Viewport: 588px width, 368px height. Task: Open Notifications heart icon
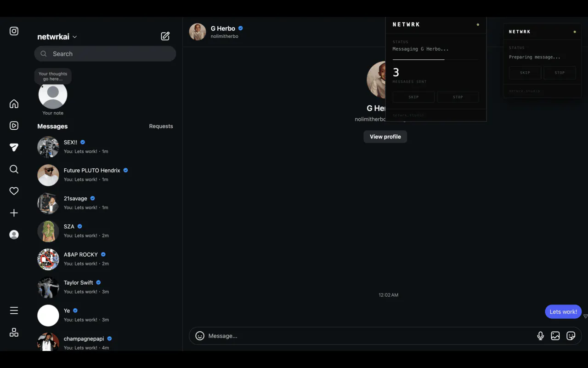(x=14, y=191)
